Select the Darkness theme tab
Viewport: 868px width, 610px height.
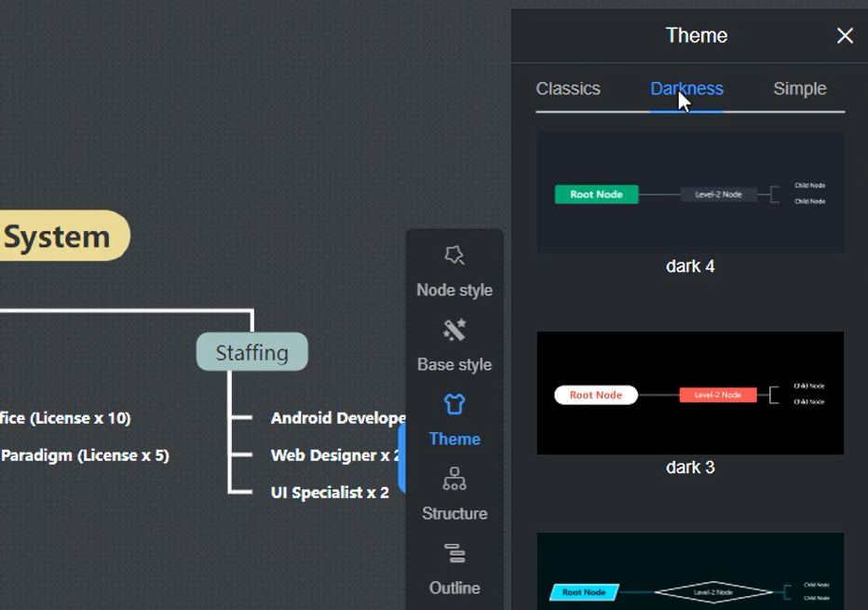pyautogui.click(x=686, y=88)
